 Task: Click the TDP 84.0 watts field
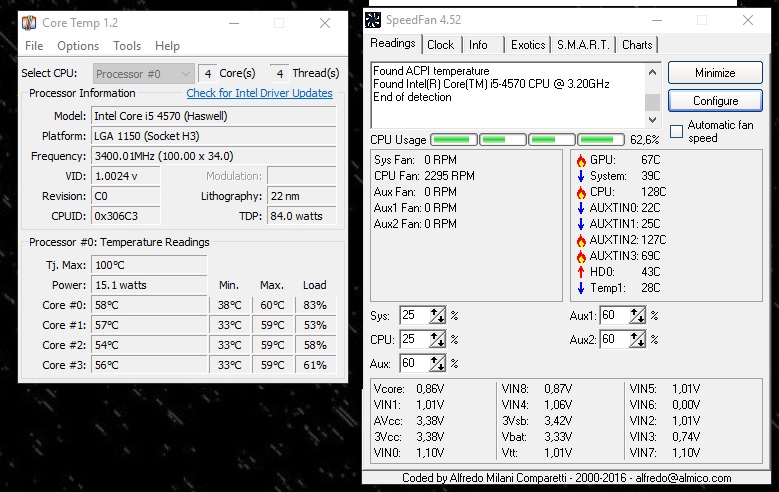coord(302,216)
